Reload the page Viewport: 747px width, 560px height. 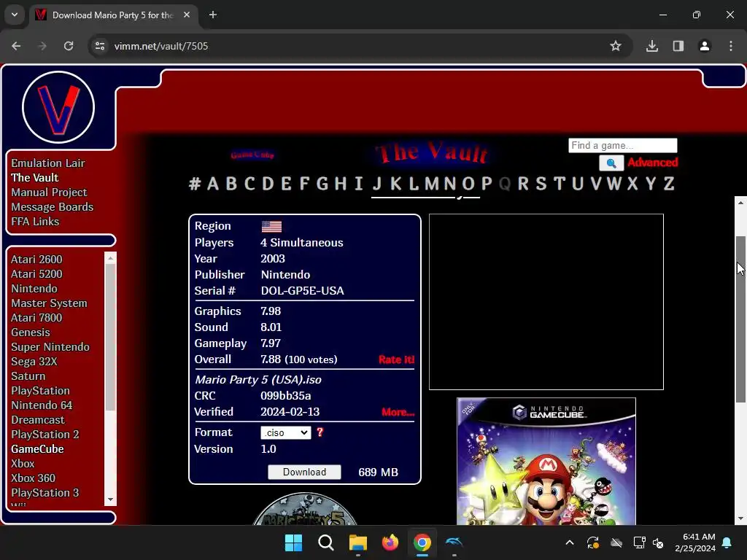[69, 46]
